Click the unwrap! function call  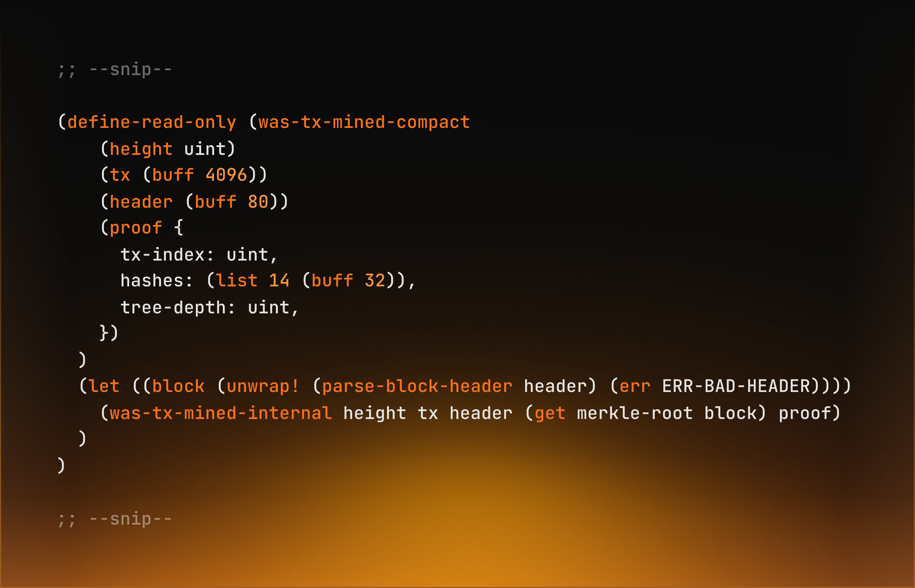coord(263,386)
